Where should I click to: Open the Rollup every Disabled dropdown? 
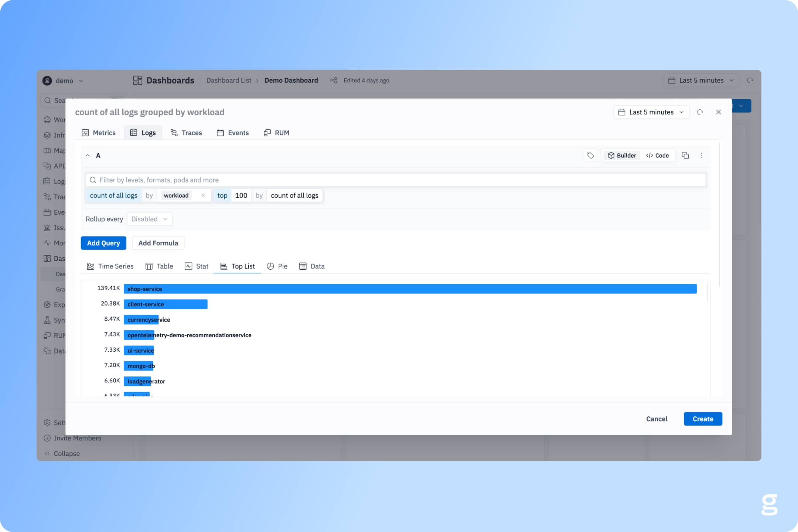point(149,219)
